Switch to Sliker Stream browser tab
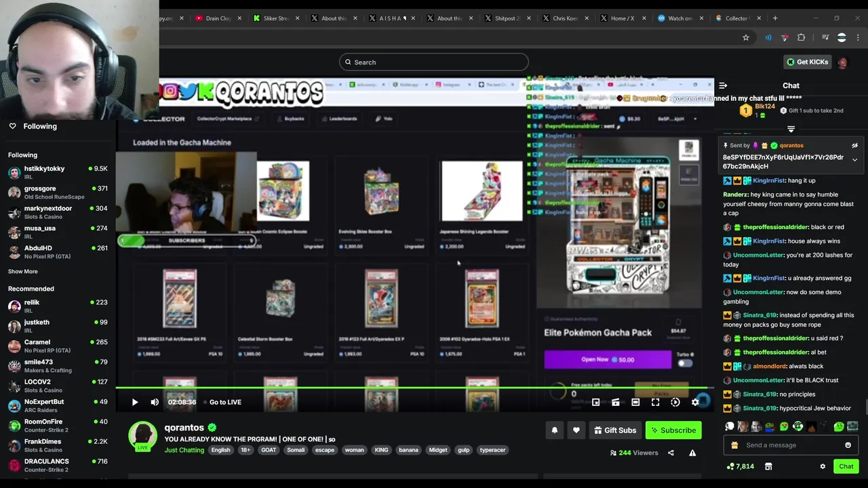Viewport: 868px width, 488px height. tap(275, 18)
